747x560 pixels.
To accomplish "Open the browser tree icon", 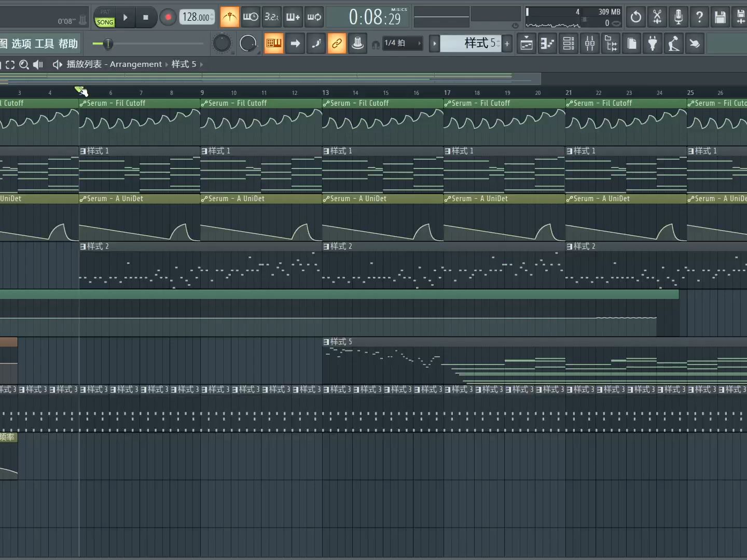I will click(611, 44).
